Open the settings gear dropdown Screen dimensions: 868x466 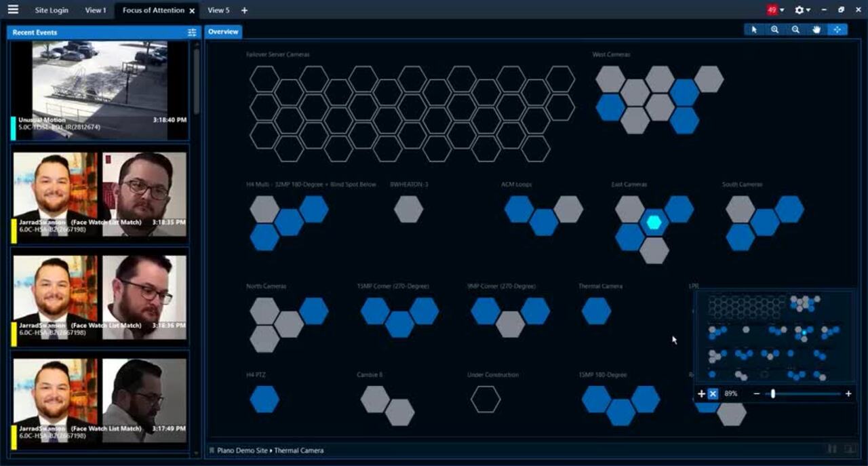click(802, 10)
